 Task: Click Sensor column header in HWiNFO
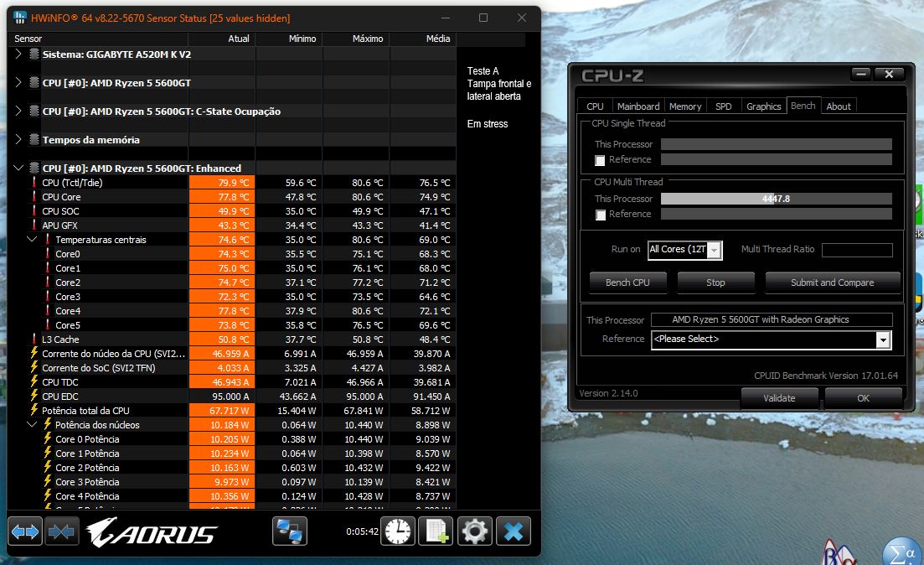coord(100,39)
